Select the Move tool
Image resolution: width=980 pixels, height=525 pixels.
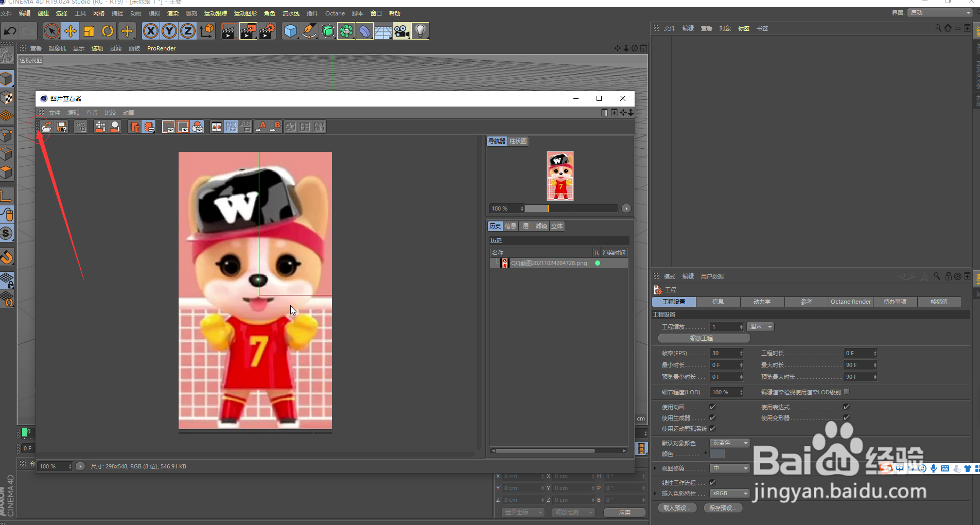point(71,31)
